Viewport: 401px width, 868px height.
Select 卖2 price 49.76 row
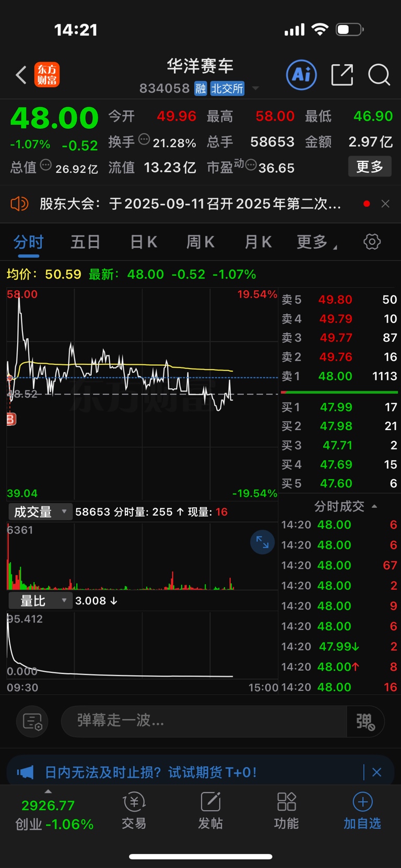(x=339, y=357)
